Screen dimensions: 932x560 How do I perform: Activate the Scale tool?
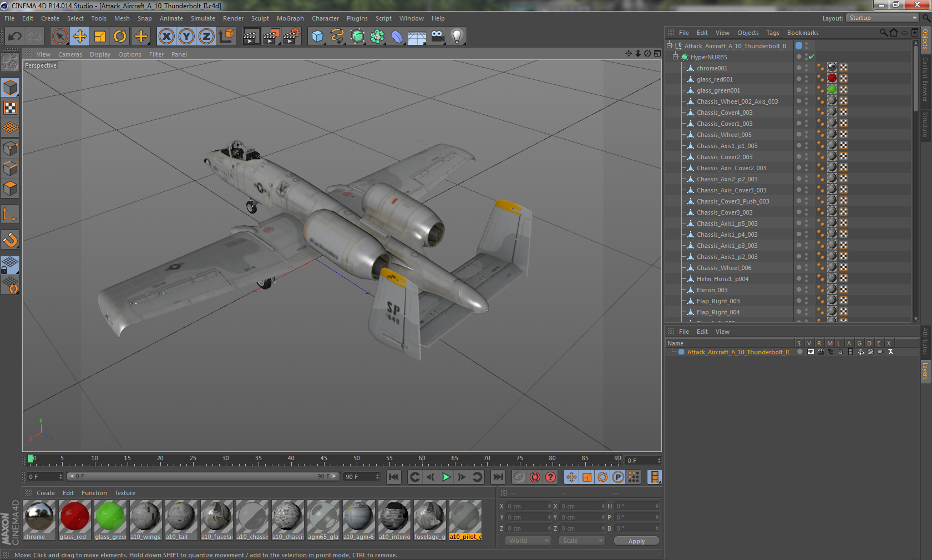(x=100, y=37)
